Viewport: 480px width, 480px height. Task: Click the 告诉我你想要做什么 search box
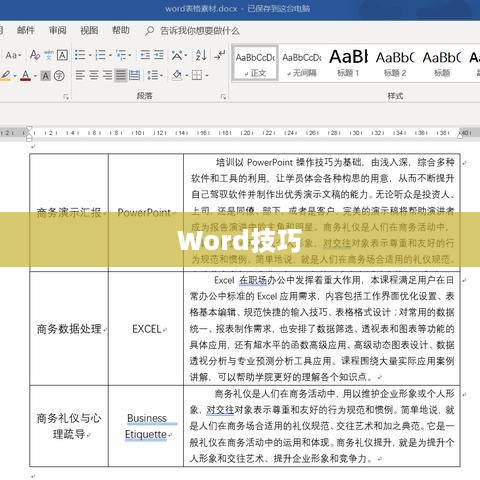(x=200, y=31)
